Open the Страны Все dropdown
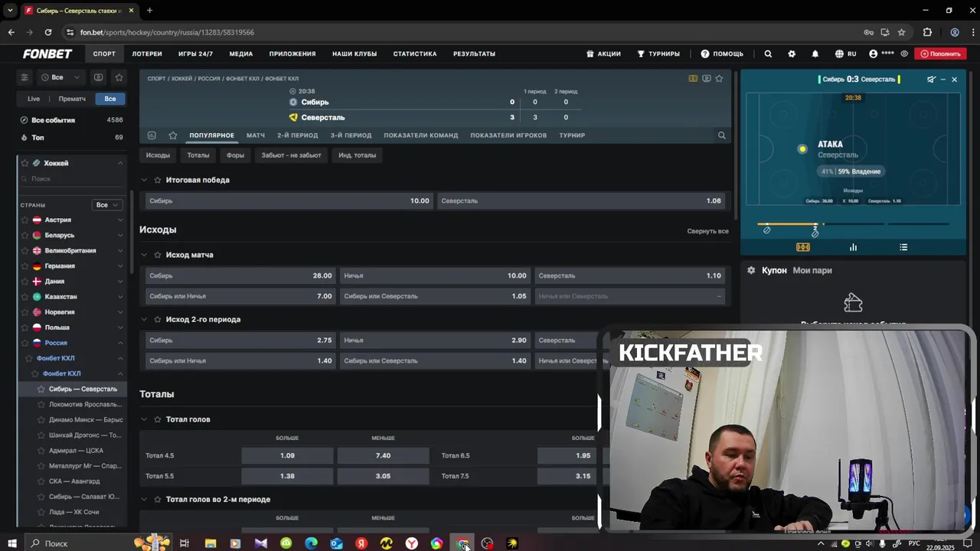 click(x=106, y=205)
